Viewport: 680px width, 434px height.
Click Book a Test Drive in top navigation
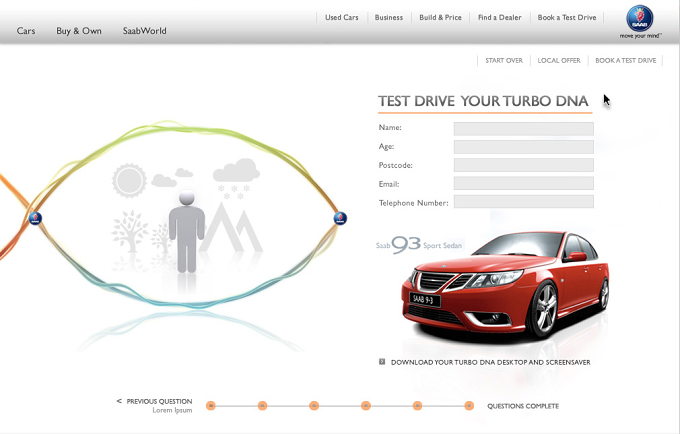click(x=567, y=17)
